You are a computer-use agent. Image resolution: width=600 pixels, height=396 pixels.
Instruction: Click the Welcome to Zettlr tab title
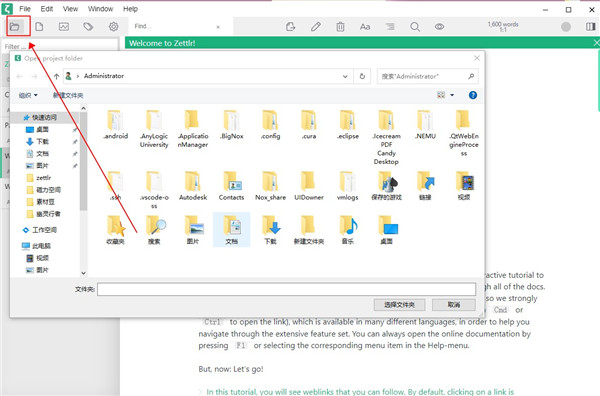point(162,43)
